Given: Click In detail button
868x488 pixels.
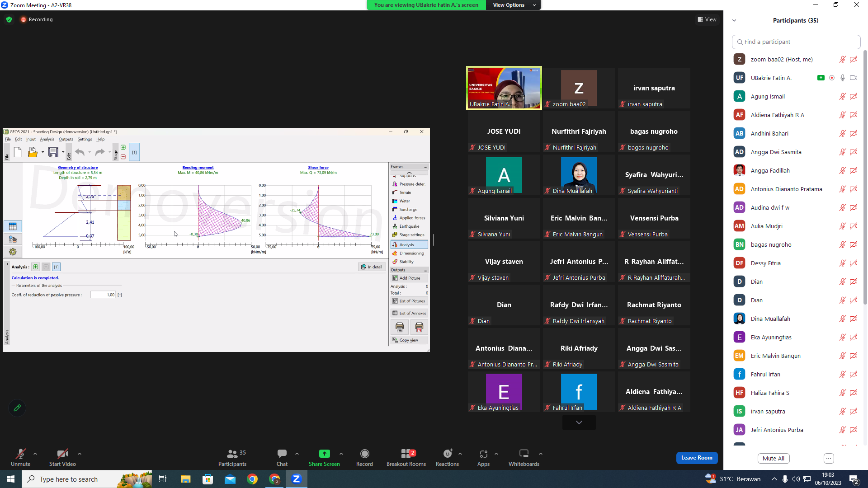Looking at the screenshot, I should pos(372,267).
